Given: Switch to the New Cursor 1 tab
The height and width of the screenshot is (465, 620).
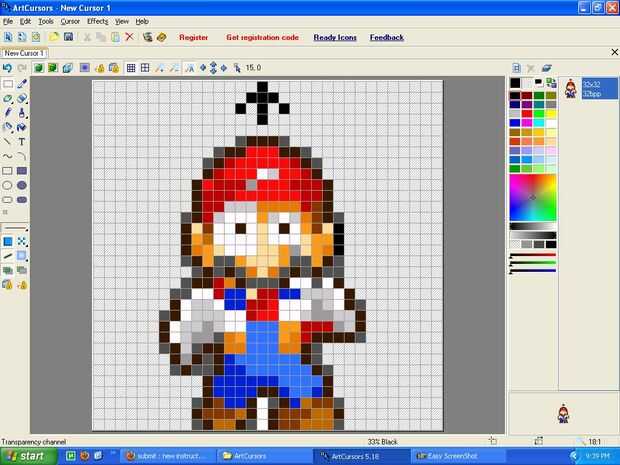Looking at the screenshot, I should click(24, 53).
